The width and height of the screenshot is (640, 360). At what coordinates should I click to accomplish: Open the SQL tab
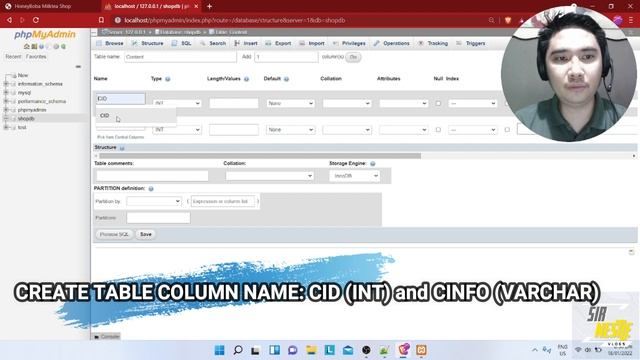[182, 43]
